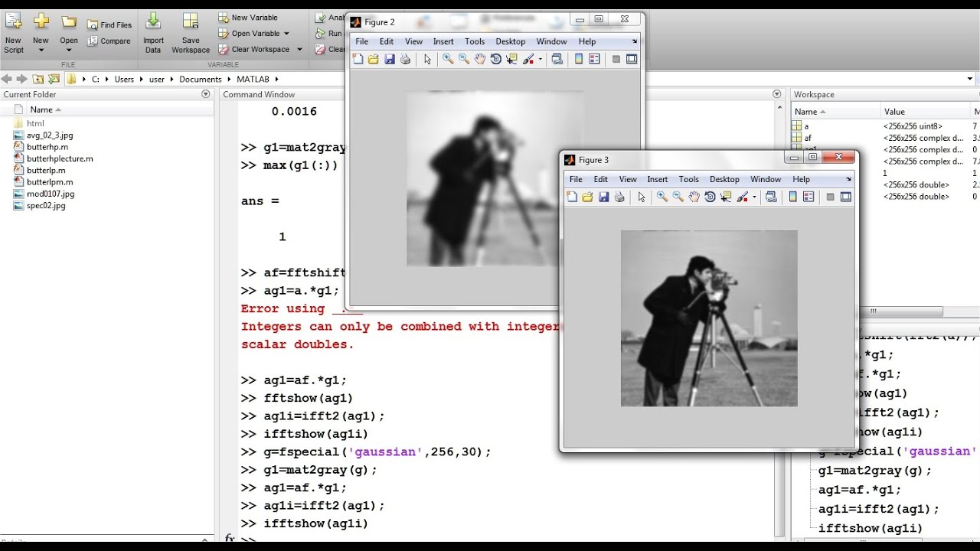This screenshot has width=980, height=551.
Task: Click Print icon in Figure 2 toolbar
Action: pos(405,59)
